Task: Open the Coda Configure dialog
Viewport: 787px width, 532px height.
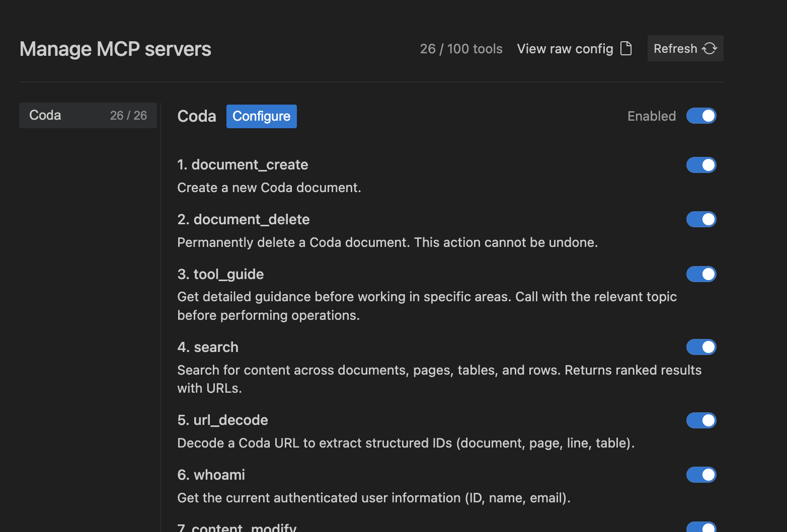Action: [261, 116]
